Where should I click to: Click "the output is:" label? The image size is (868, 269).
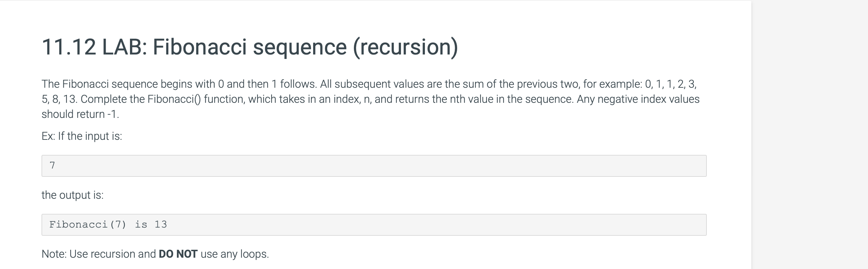[72, 195]
